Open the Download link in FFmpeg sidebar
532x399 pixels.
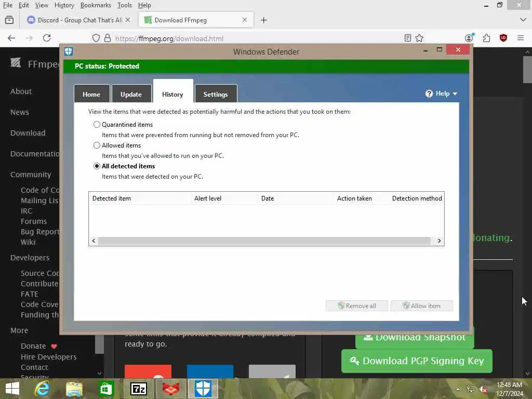tap(28, 132)
